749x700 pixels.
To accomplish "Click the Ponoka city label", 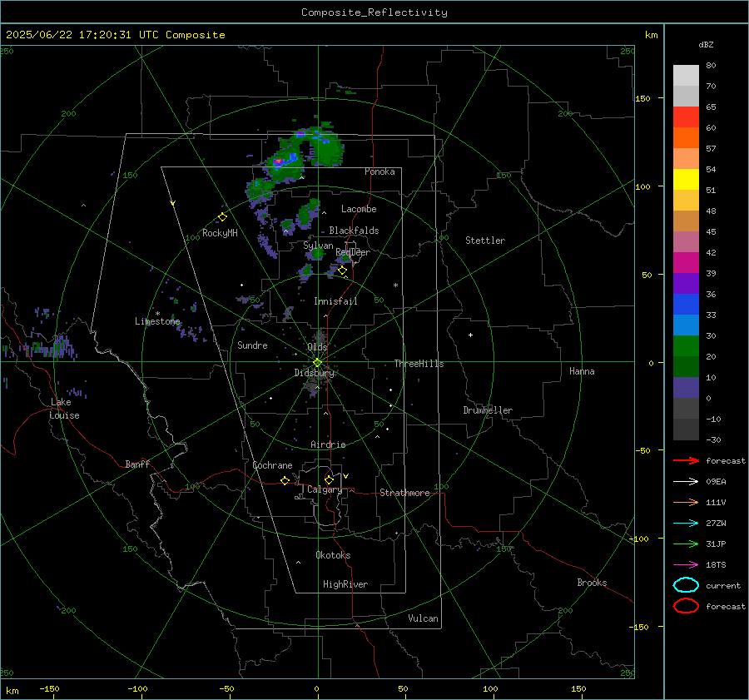I will [x=379, y=171].
